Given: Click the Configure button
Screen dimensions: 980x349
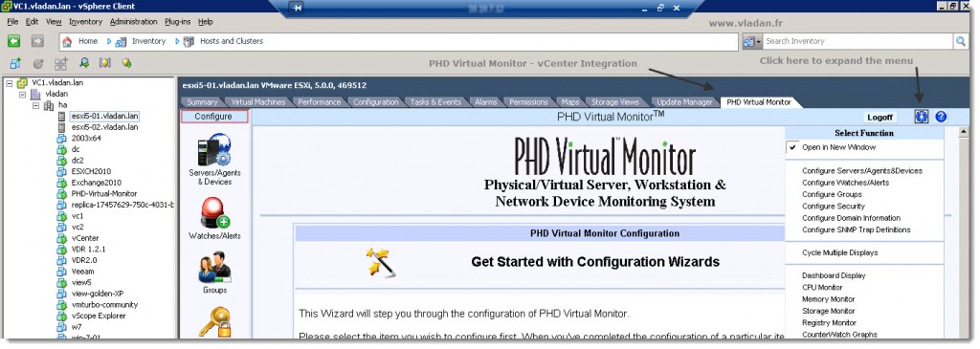Looking at the screenshot, I should [213, 116].
